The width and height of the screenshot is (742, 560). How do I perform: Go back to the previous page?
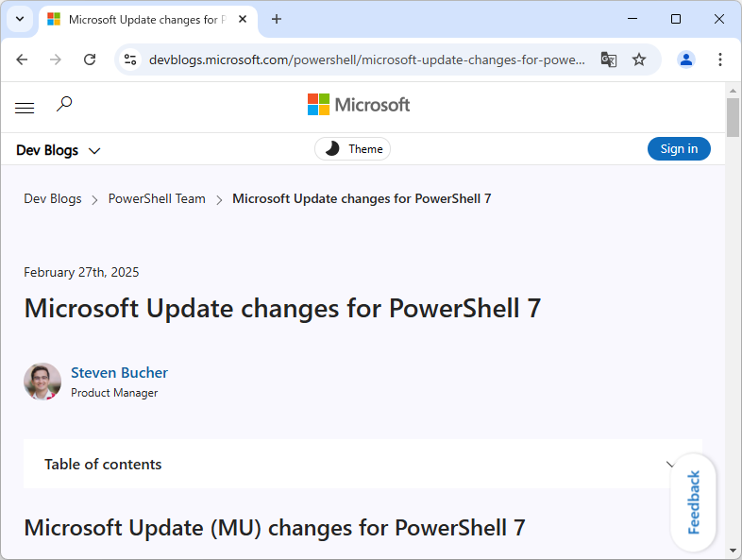tap(23, 59)
